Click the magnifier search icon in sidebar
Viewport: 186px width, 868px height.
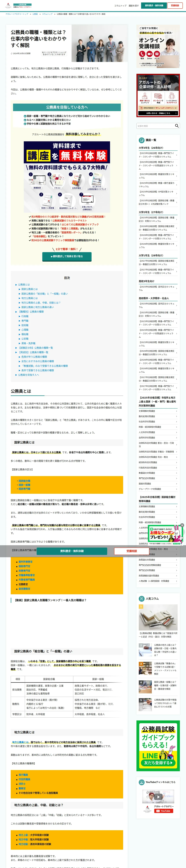tap(177, 126)
